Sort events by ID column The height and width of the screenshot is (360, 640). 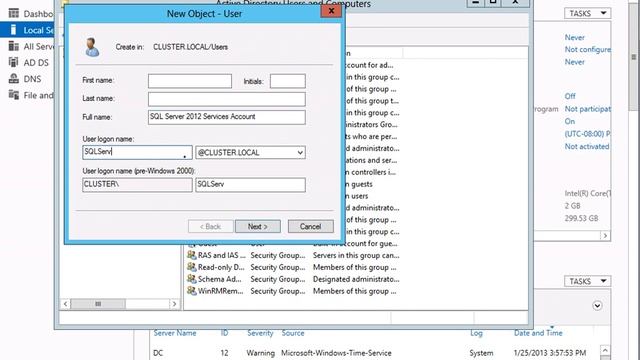tap(224, 333)
